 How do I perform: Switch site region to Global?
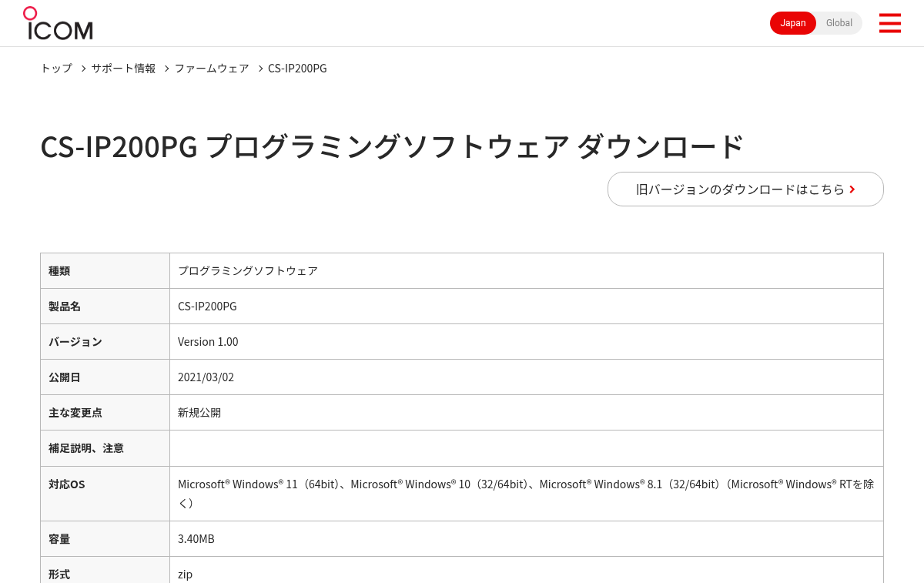(x=839, y=23)
